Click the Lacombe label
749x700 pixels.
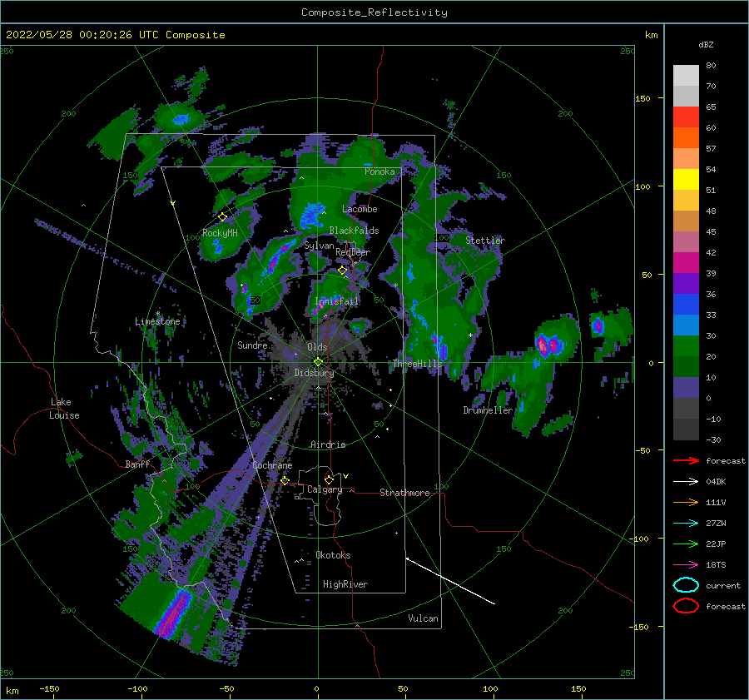click(x=360, y=209)
